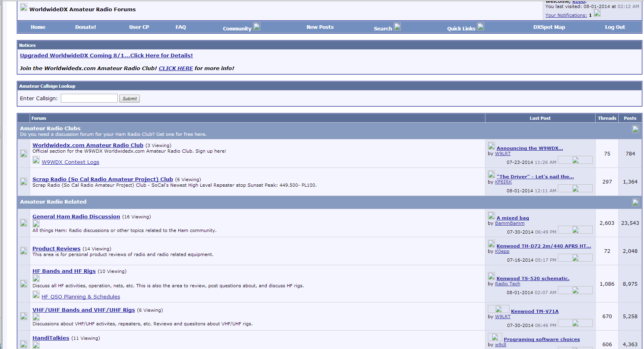The width and height of the screenshot is (644, 349).
Task: Click the General Ham Radio Discussion status icon
Action: click(x=24, y=223)
